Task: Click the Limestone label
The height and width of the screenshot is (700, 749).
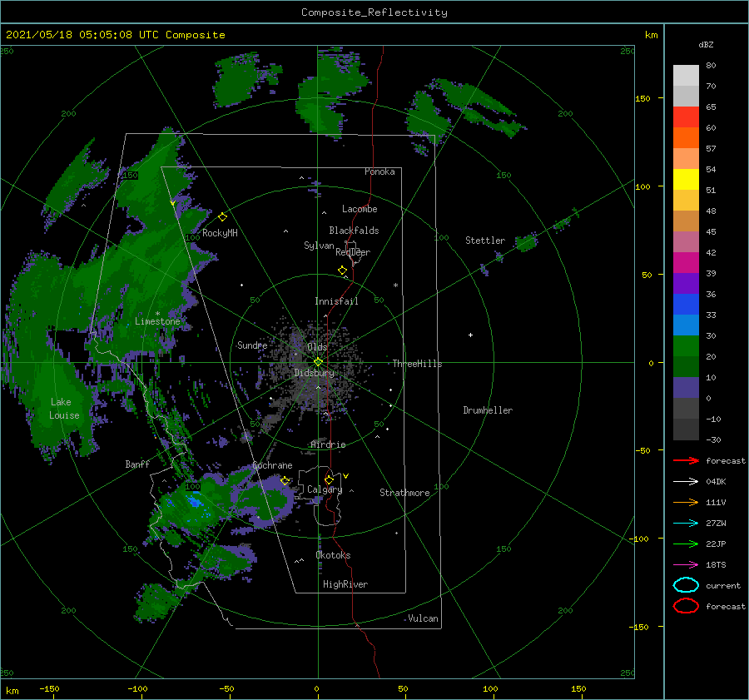Action: click(x=157, y=321)
